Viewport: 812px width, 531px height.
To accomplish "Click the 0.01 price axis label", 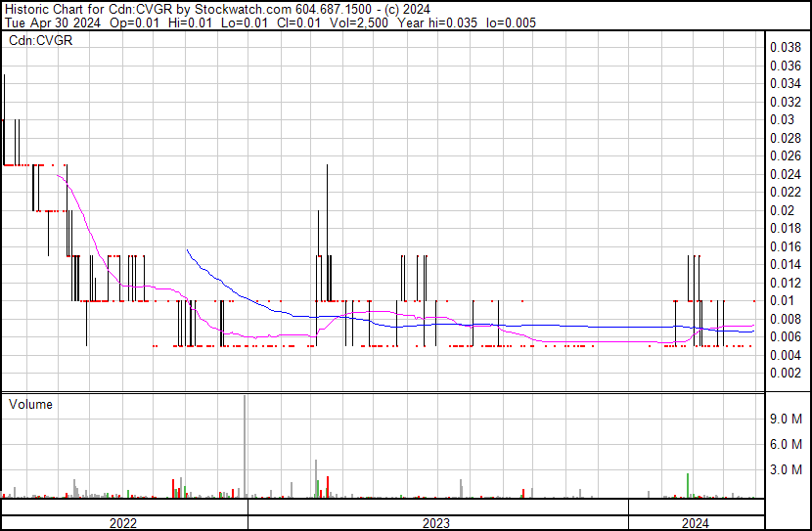I will coord(782,301).
